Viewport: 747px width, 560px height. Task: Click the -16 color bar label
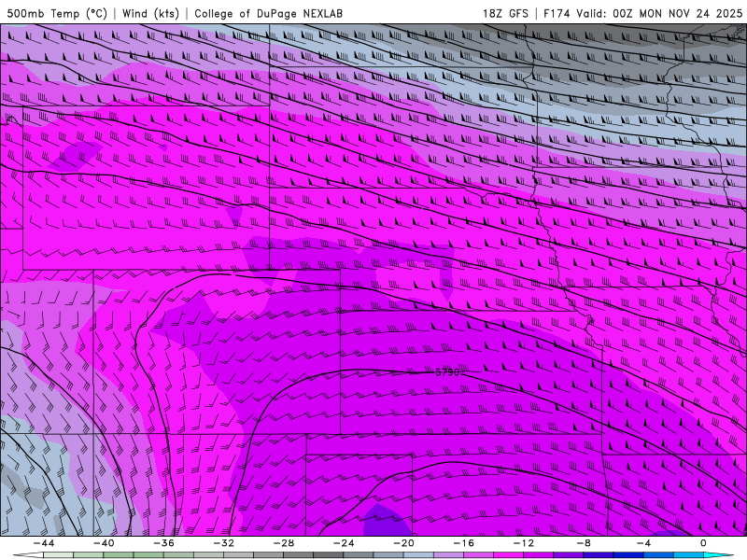pyautogui.click(x=463, y=543)
